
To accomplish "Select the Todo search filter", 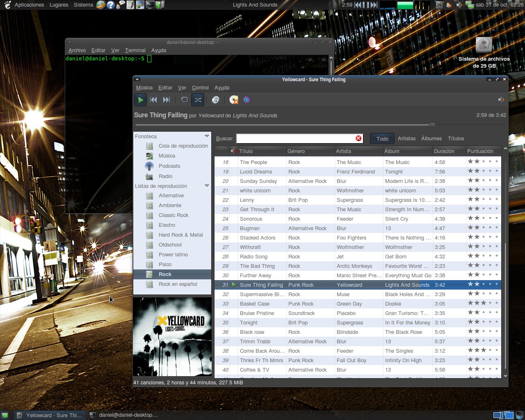I will coord(382,139).
